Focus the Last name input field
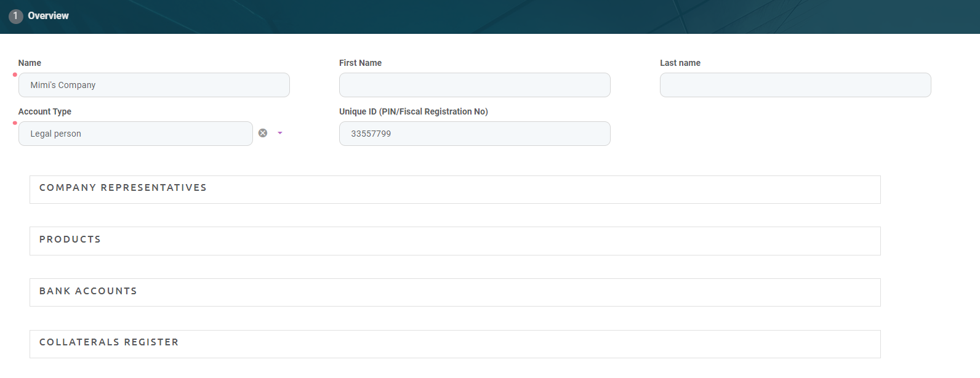Screen dimensions: 980x378 pyautogui.click(x=795, y=85)
